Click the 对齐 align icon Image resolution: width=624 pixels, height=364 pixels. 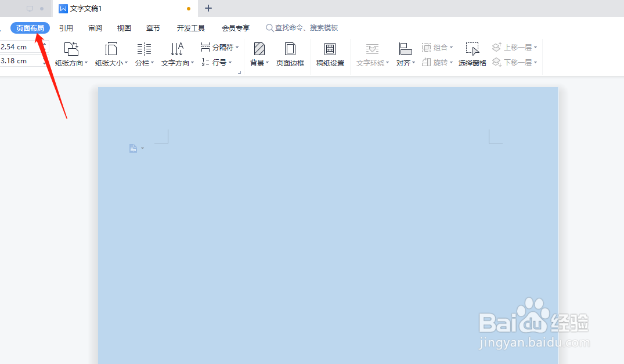coord(406,49)
